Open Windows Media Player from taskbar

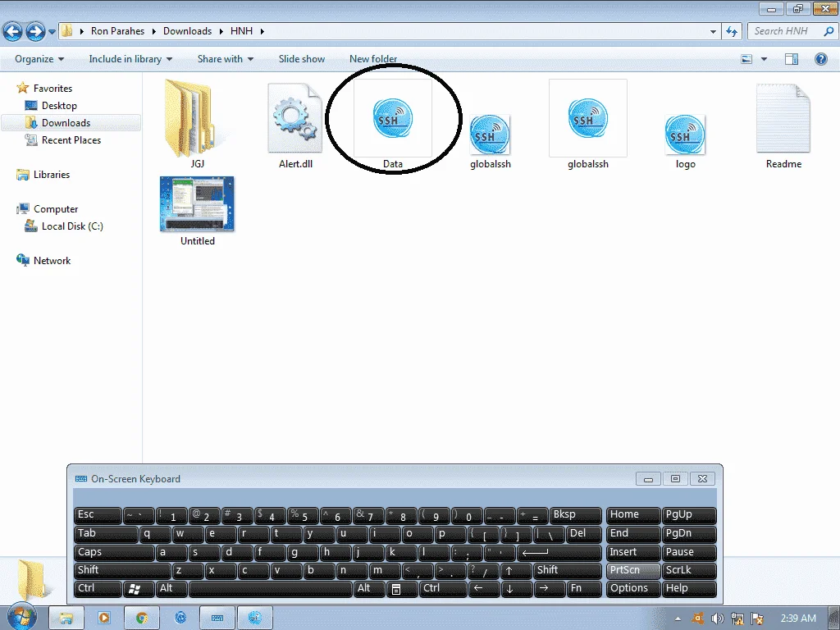104,618
